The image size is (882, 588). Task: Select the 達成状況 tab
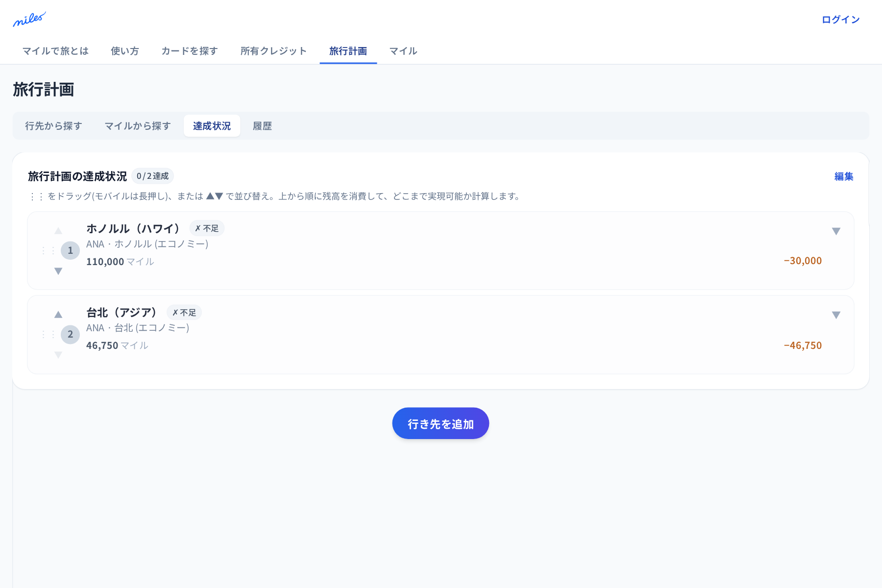point(212,126)
